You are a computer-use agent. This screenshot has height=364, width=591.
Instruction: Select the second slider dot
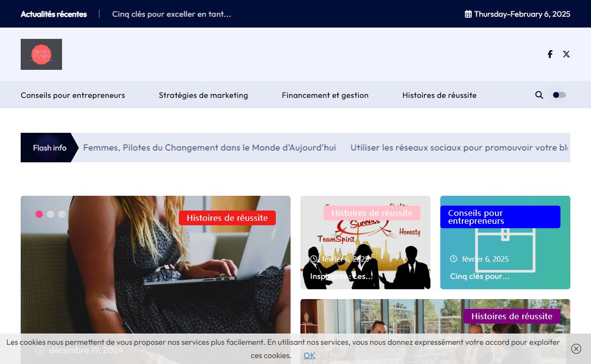click(50, 214)
